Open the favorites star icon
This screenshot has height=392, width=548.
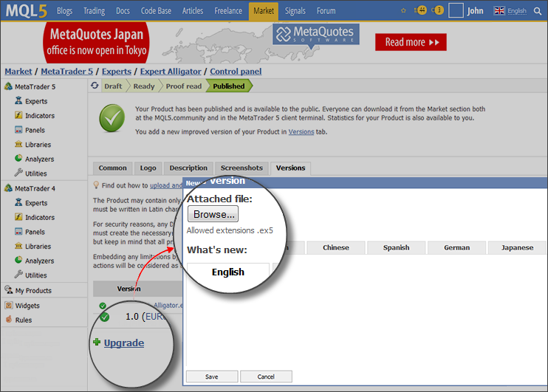pos(403,10)
